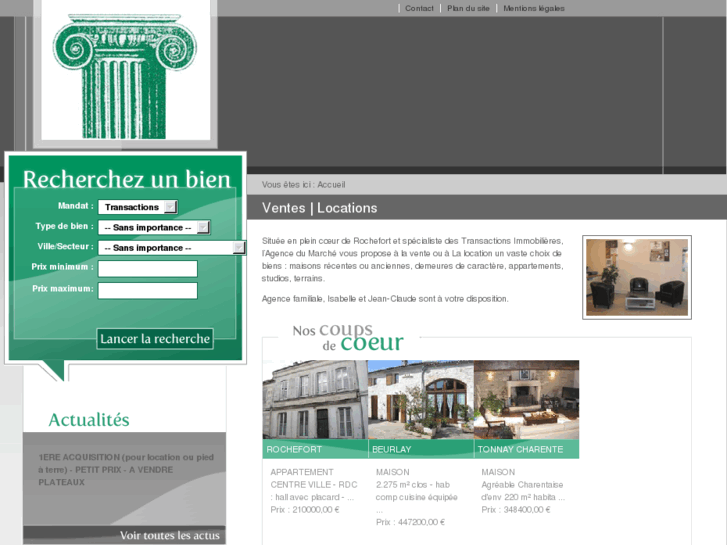
Task: Open the Tonnay Charente house photo
Action: (526, 400)
